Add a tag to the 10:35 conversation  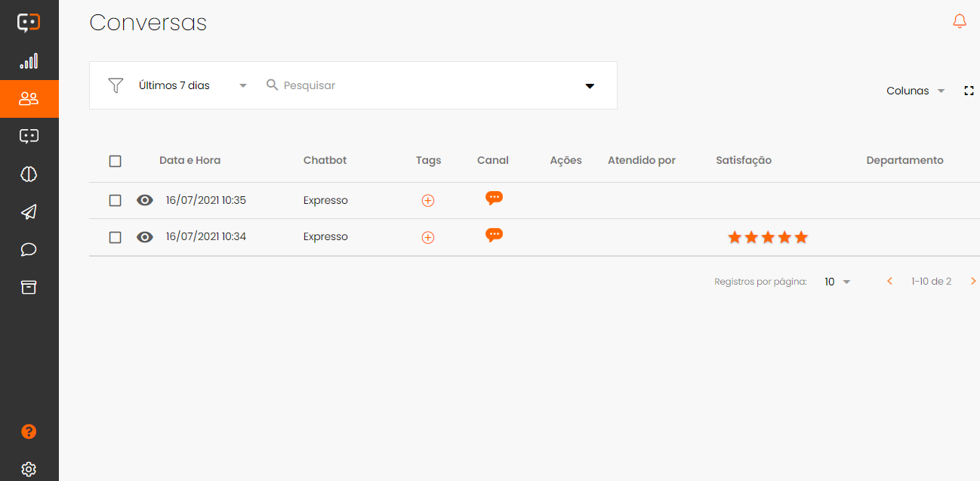pos(428,201)
